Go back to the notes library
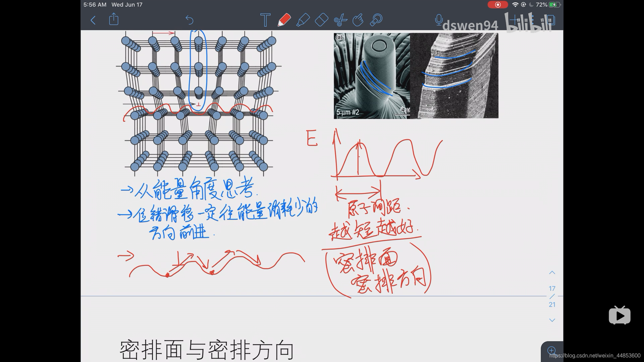The image size is (644, 362). [93, 20]
